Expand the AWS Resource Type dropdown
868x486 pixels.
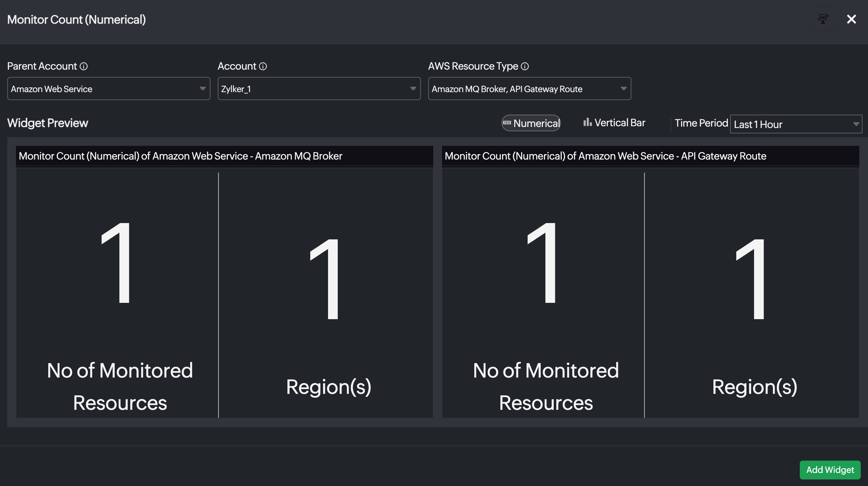[529, 89]
